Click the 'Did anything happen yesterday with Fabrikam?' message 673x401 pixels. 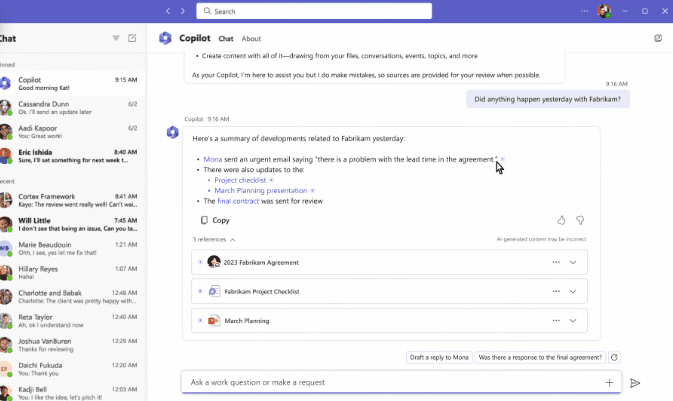coord(548,99)
